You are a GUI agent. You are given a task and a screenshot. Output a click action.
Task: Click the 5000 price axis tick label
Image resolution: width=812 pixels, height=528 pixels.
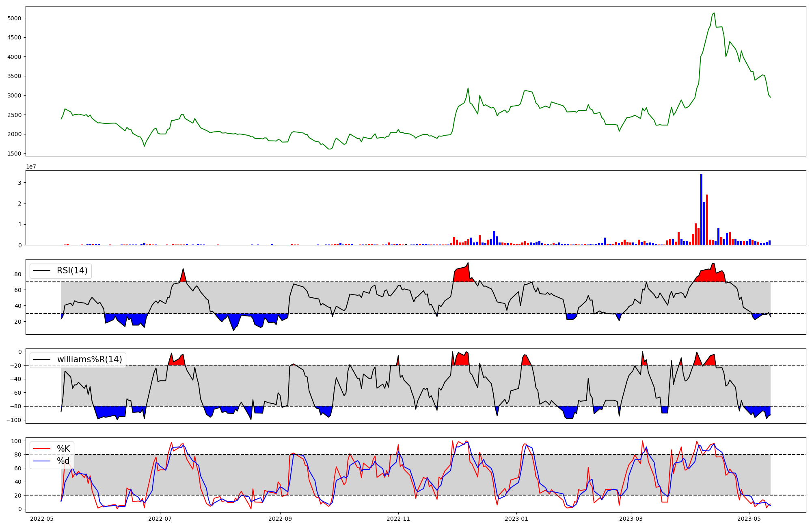tap(14, 18)
